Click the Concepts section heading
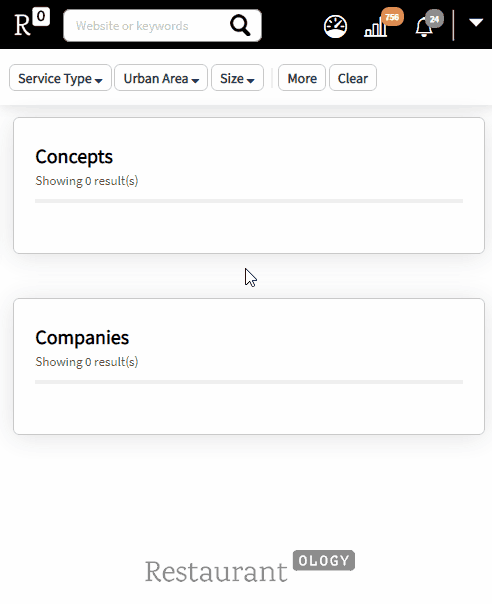Image resolution: width=492 pixels, height=604 pixels. [74, 157]
